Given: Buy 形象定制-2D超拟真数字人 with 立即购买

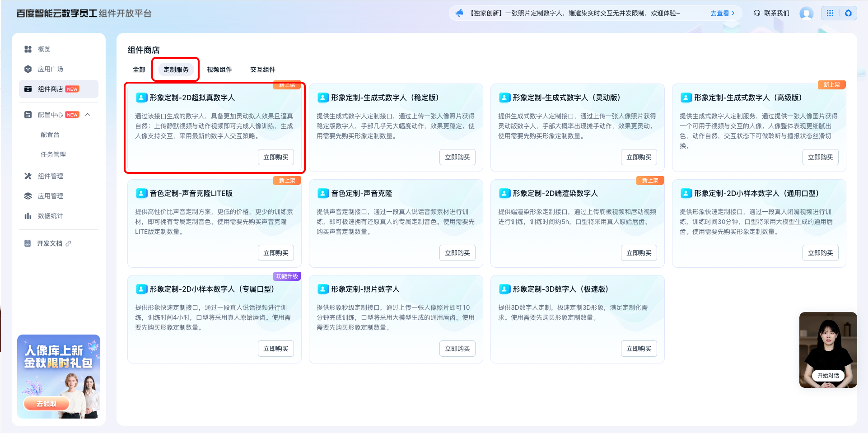Looking at the screenshot, I should pyautogui.click(x=276, y=157).
